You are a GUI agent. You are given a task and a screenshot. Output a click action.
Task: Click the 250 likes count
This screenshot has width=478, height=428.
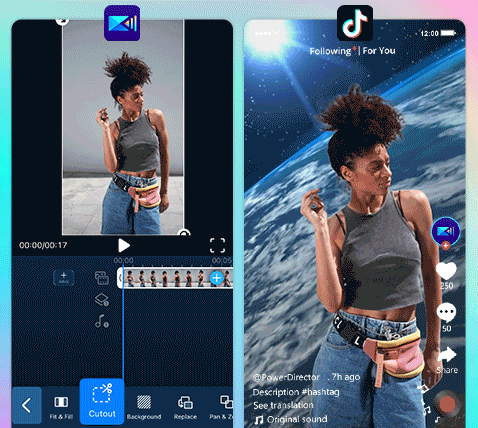coord(447,286)
